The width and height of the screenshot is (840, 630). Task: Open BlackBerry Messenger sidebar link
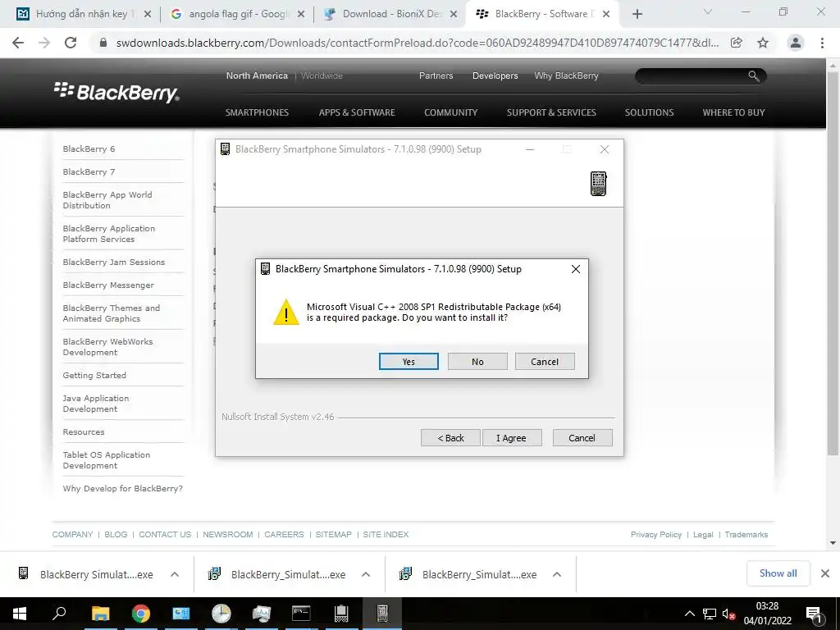click(108, 285)
